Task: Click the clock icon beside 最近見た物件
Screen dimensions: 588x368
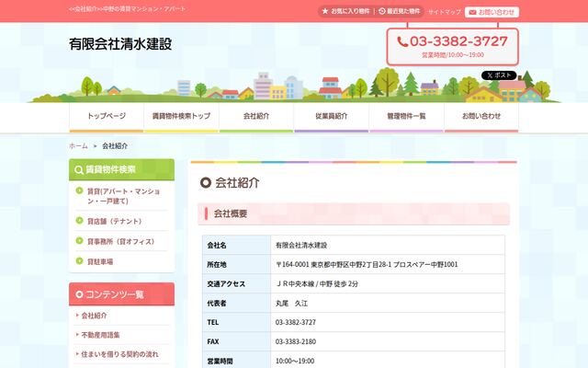Action: click(382, 11)
